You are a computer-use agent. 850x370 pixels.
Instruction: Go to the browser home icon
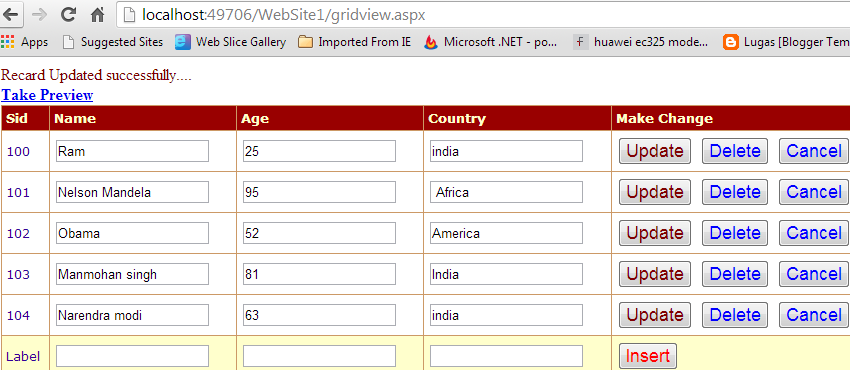coord(98,15)
